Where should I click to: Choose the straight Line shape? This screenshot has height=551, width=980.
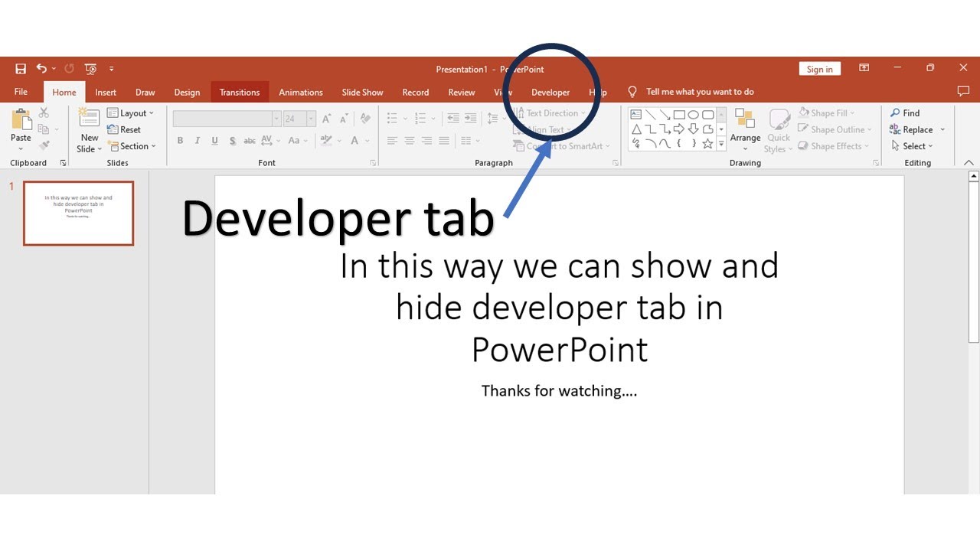pyautogui.click(x=651, y=115)
